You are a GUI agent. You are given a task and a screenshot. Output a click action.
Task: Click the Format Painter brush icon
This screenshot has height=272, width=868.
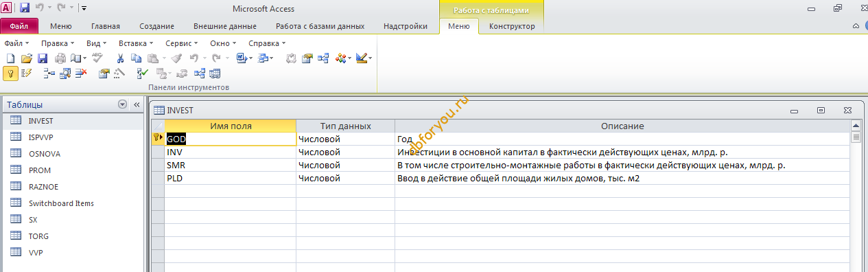coord(176,58)
